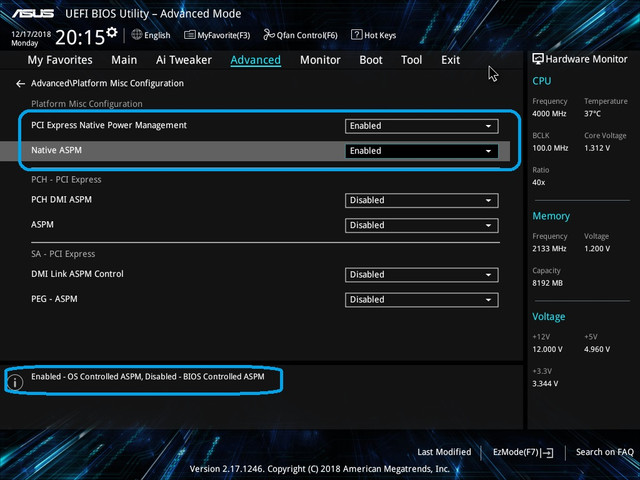Select PCI Express Native Power Management label
Screen dimensions: 640x480
[109, 125]
